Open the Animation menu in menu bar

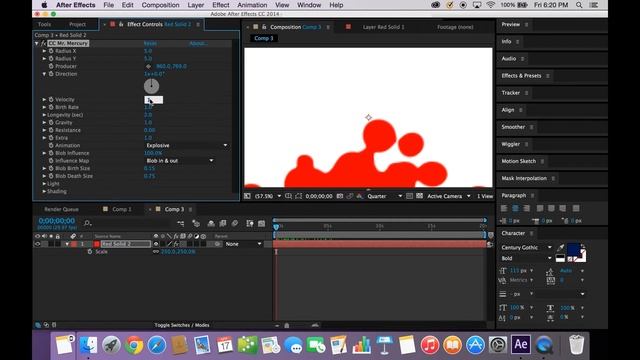click(252, 5)
